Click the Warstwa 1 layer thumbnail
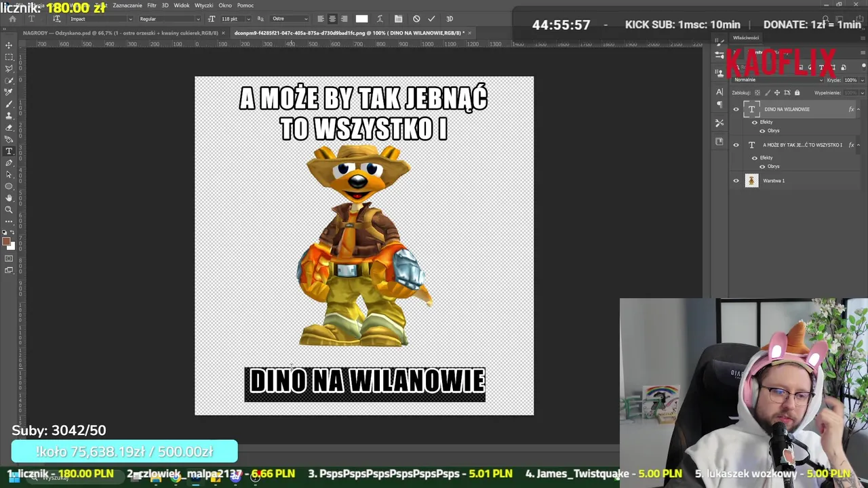 (751, 181)
